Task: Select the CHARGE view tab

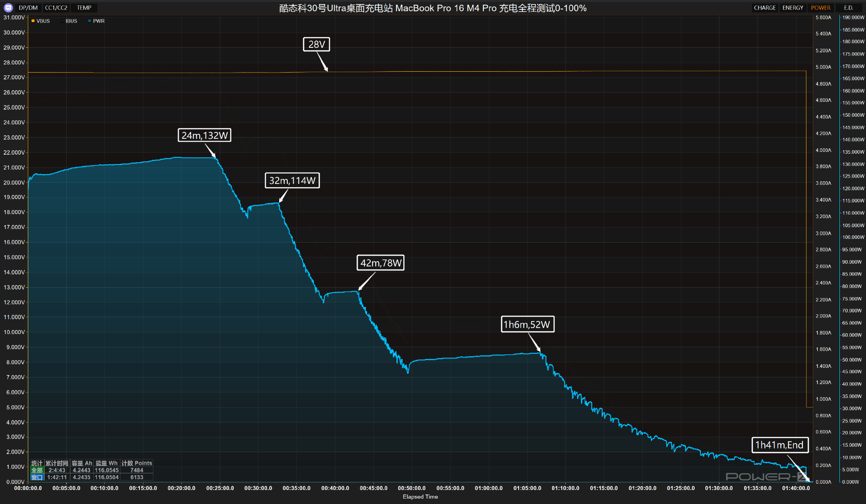Action: tap(765, 8)
